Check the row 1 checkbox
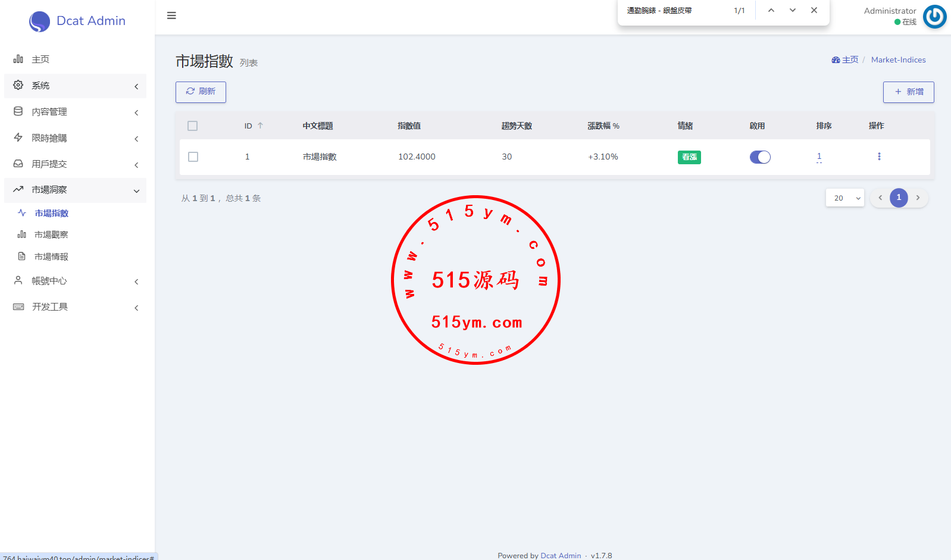951x560 pixels. 193,157
